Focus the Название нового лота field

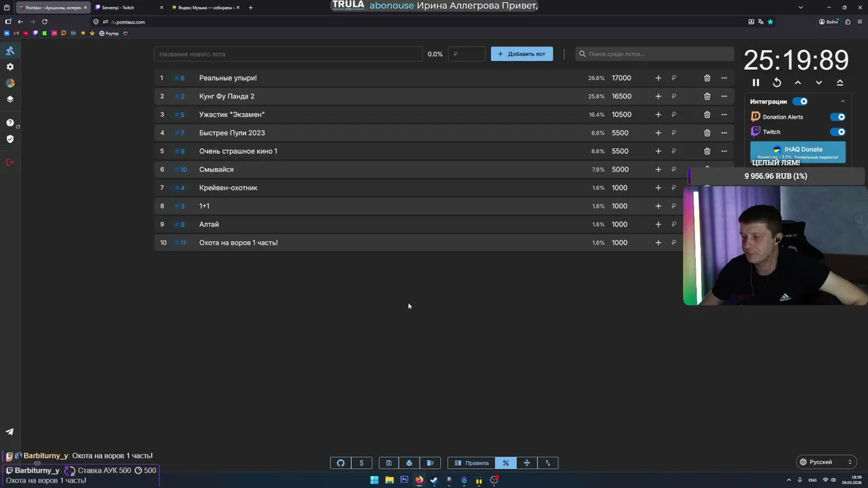pos(288,54)
